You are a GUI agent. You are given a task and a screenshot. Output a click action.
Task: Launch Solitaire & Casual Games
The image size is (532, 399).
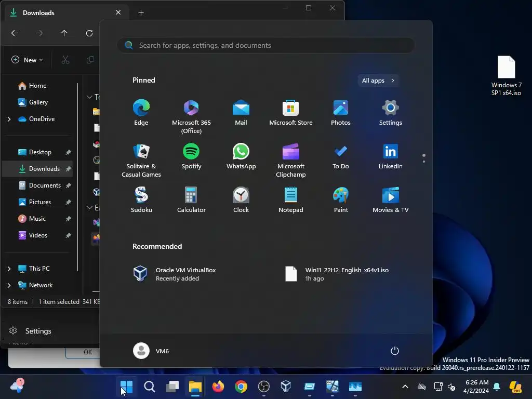pos(141,161)
